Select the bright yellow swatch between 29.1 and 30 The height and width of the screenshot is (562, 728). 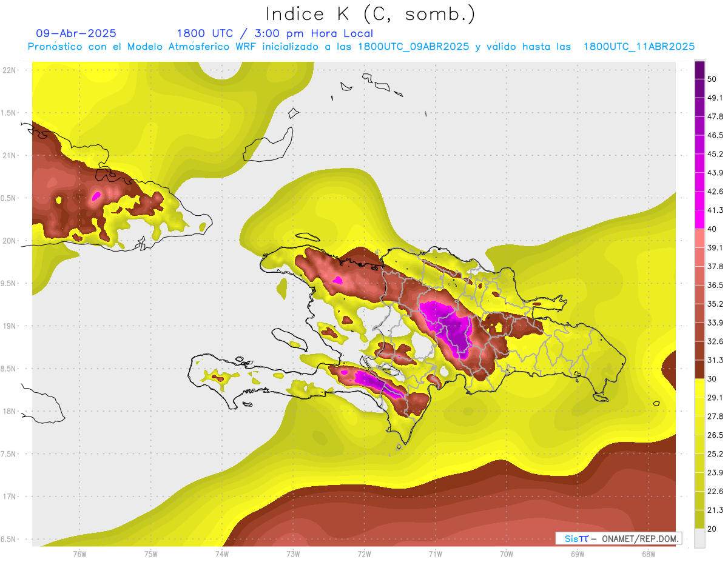coord(699,388)
